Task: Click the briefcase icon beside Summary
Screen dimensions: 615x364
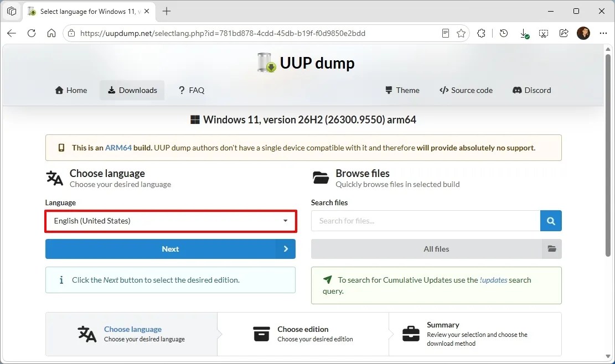Action: tap(411, 334)
